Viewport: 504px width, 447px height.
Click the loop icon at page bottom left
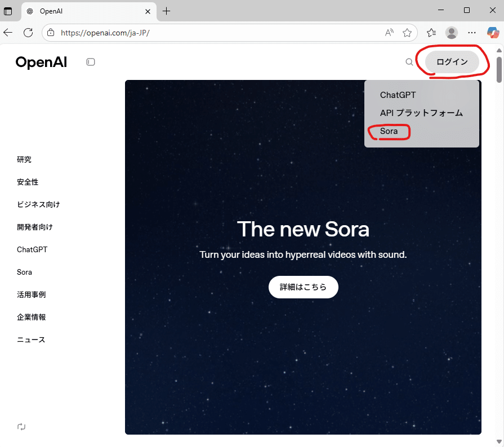coord(21,427)
